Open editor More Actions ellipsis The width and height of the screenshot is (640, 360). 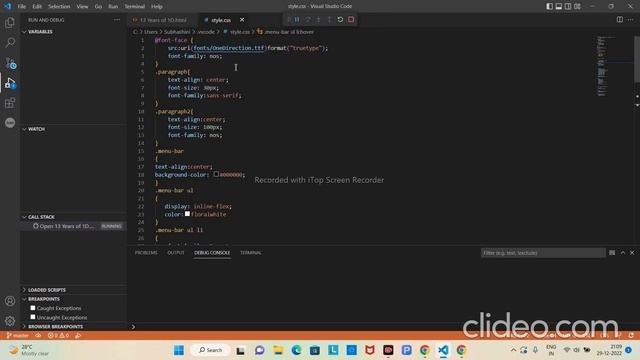coord(631,20)
